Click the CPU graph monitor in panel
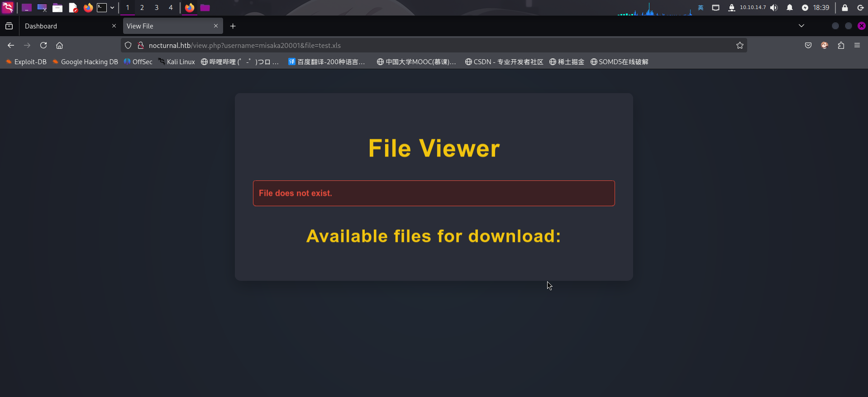 point(655,9)
